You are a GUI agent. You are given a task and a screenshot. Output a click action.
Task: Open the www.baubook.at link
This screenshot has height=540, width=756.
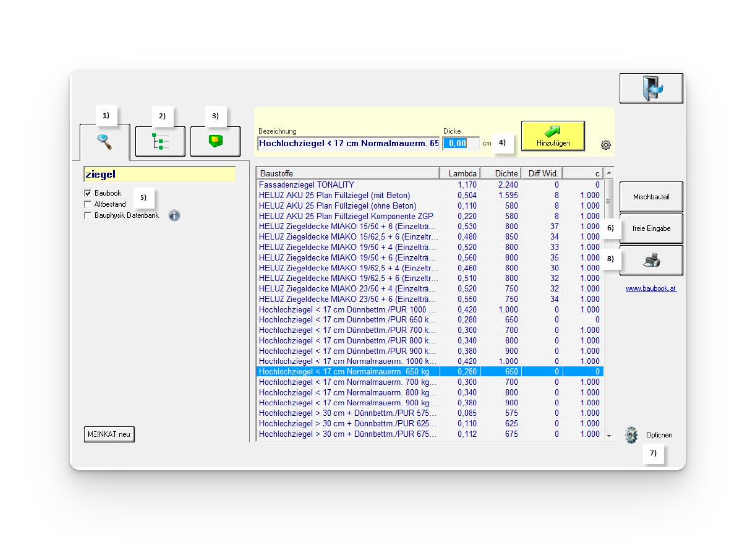(651, 288)
